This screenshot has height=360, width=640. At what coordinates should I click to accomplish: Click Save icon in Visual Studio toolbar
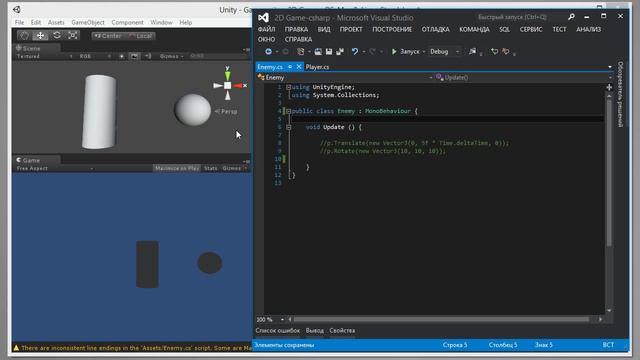click(329, 51)
